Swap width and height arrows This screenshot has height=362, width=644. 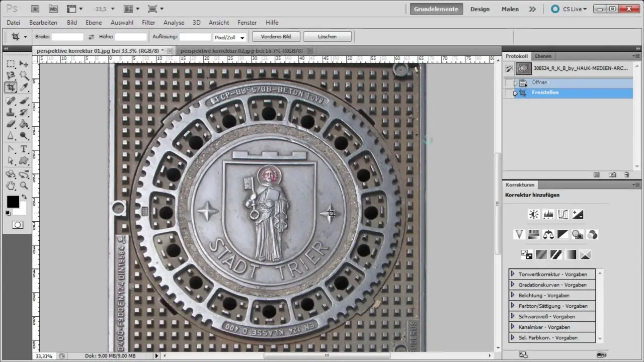[x=91, y=37]
